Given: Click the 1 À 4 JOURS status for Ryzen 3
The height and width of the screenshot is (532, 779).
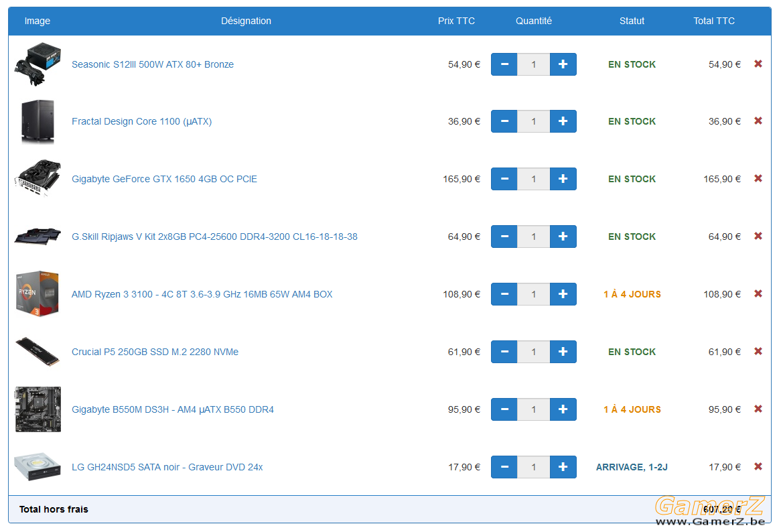Looking at the screenshot, I should tap(632, 294).
